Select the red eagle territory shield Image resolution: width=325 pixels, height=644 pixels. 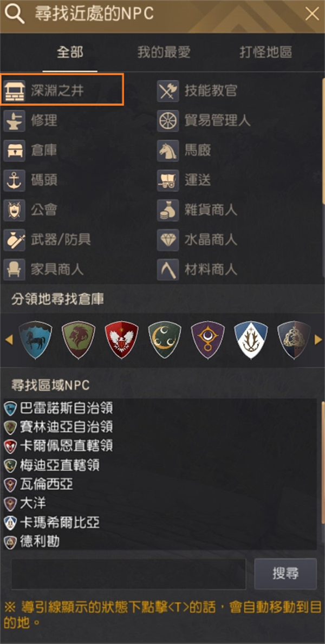pos(122,340)
